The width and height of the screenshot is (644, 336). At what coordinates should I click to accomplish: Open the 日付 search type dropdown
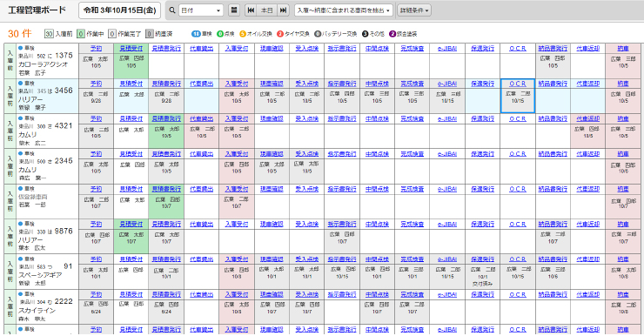click(201, 10)
